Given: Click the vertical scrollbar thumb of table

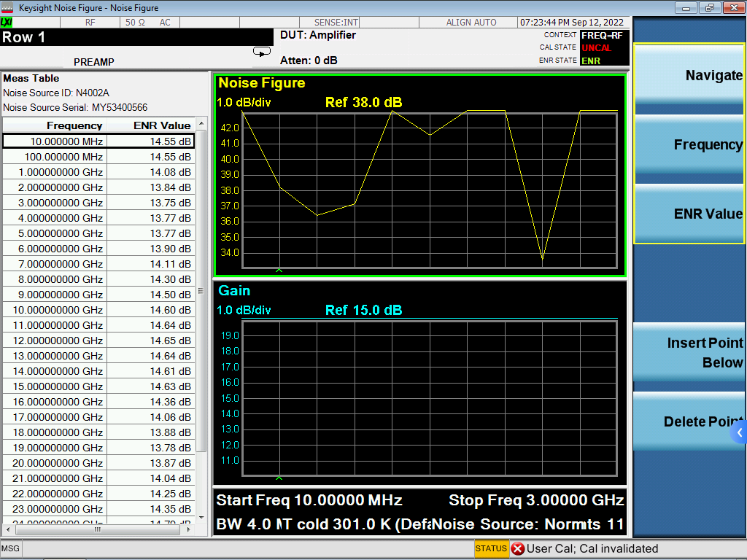Looking at the screenshot, I should point(201,290).
